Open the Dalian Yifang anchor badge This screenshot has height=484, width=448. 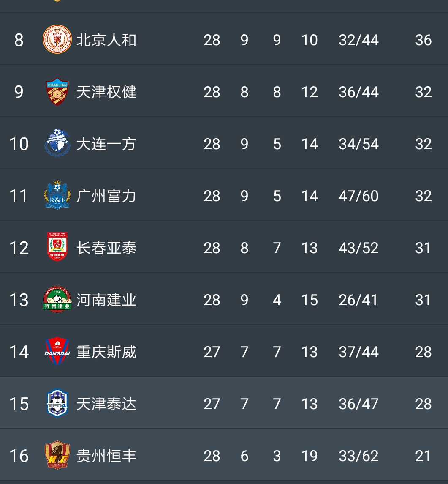click(x=57, y=143)
